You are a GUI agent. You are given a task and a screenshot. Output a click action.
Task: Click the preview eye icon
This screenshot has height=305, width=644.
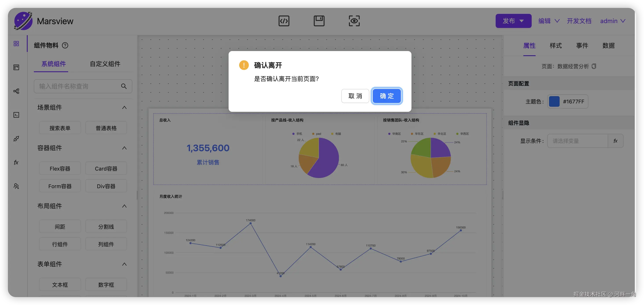pos(354,21)
